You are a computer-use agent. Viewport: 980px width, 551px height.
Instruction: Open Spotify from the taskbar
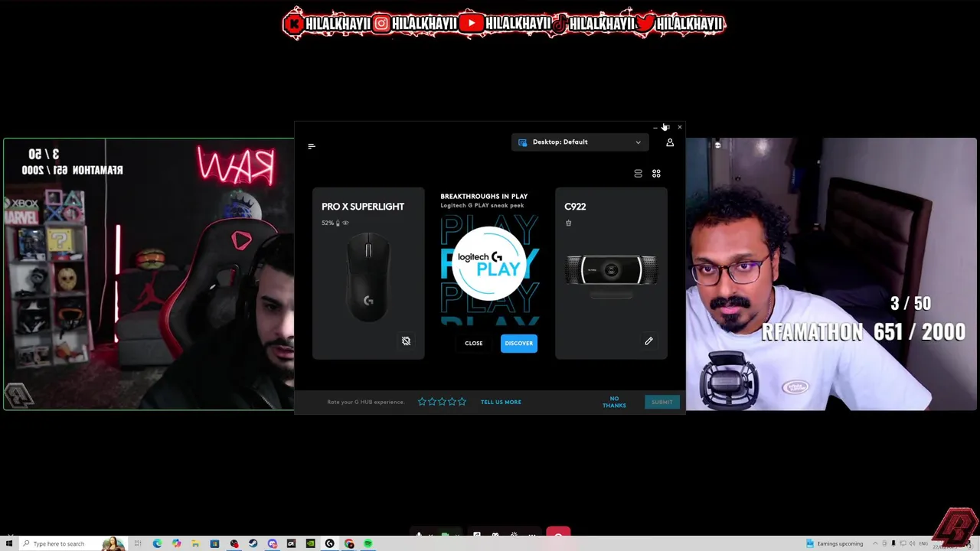[x=367, y=543]
